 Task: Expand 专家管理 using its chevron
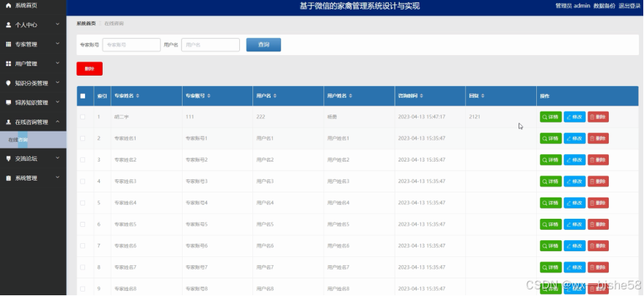(x=57, y=43)
